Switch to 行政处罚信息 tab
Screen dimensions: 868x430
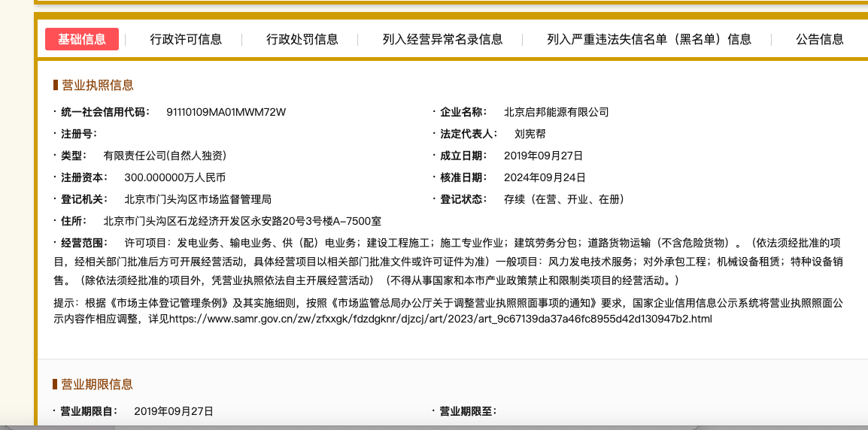tap(302, 39)
